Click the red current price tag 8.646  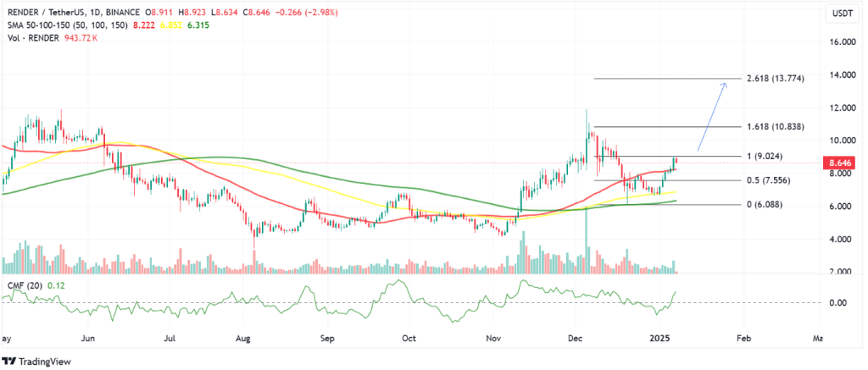coord(839,163)
